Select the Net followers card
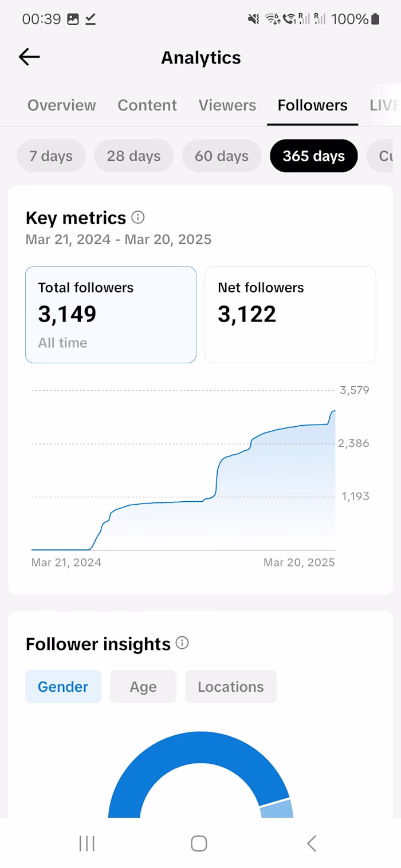Viewport: 401px width, 868px height. tap(290, 314)
